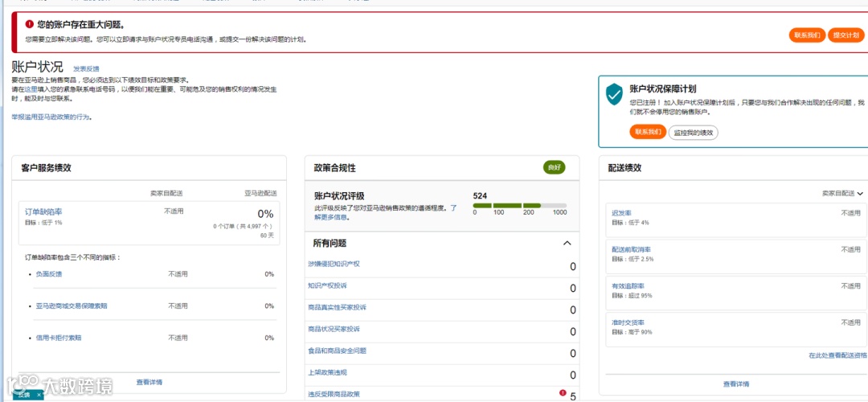Click the shield checkmark icon beside 账户状况保障计划

pos(613,95)
